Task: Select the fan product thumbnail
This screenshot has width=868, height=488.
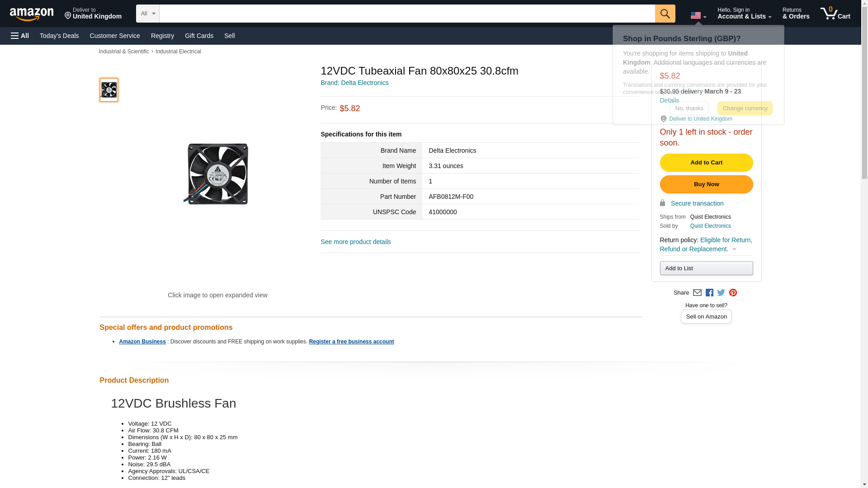Action: click(x=109, y=89)
